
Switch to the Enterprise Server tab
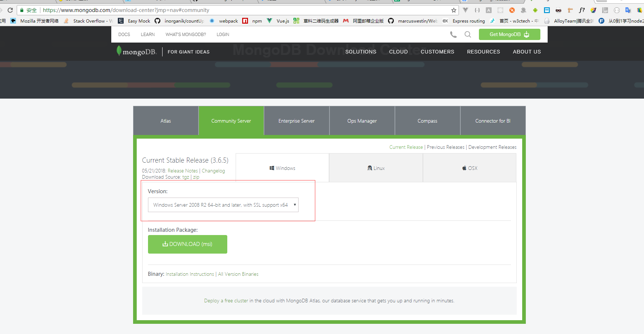(297, 121)
